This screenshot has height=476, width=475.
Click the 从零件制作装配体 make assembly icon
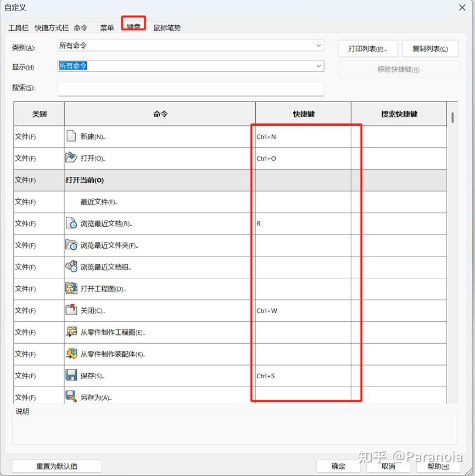(x=71, y=354)
